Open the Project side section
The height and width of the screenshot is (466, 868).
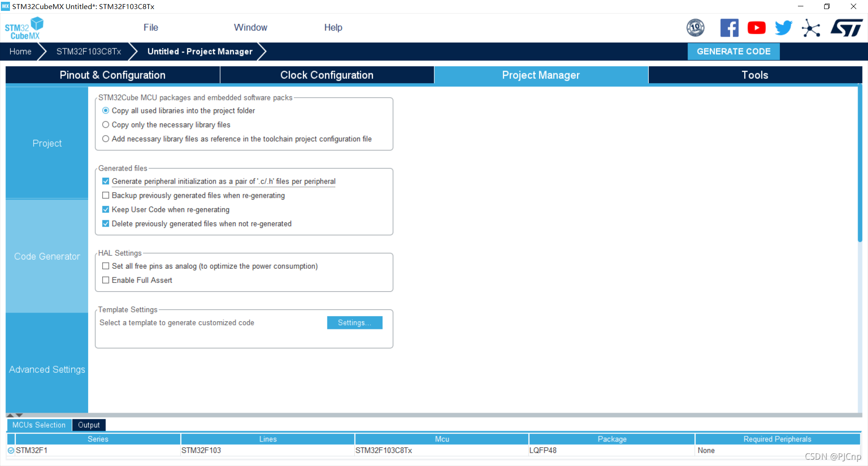[x=47, y=143]
